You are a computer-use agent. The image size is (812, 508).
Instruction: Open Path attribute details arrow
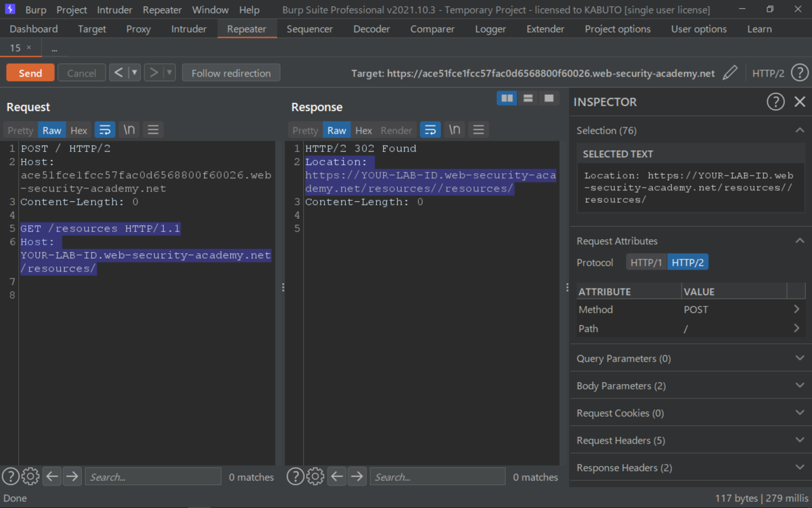[796, 329]
